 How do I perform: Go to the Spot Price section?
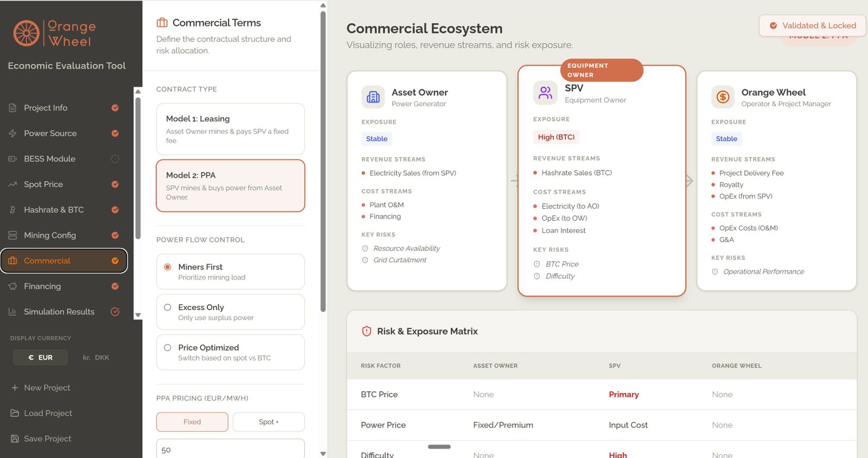64,184
